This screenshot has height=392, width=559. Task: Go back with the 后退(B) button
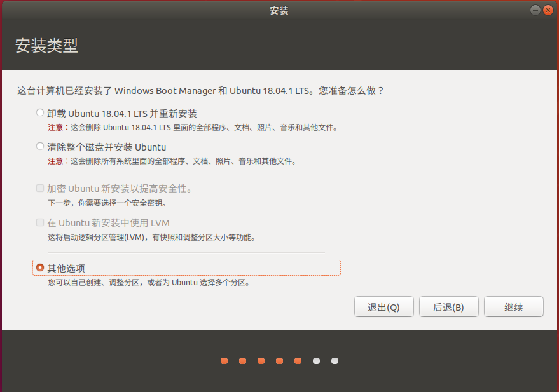[449, 307]
